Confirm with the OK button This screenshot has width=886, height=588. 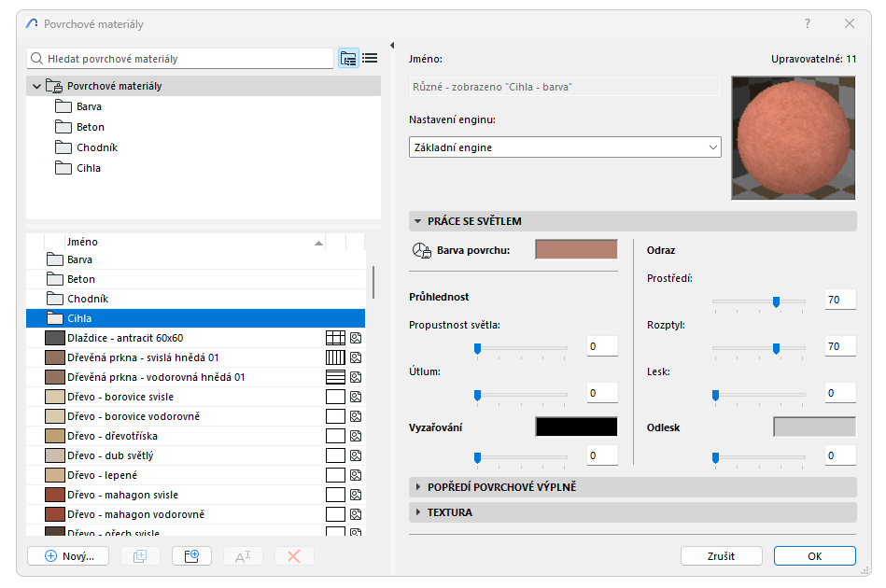coord(815,556)
